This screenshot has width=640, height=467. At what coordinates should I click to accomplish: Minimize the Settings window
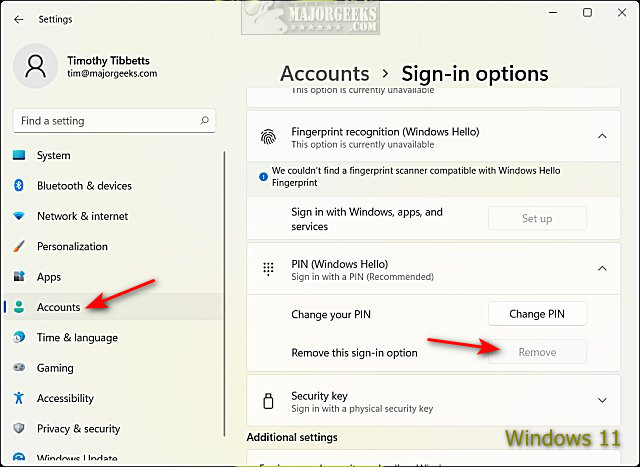click(553, 13)
